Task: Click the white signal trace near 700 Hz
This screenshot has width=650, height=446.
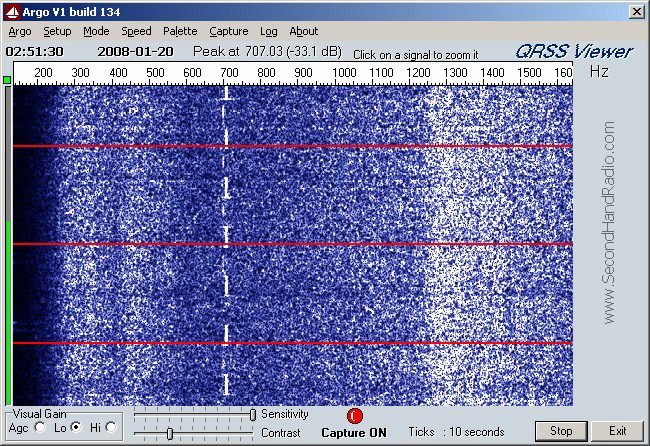Action: [x=226, y=240]
